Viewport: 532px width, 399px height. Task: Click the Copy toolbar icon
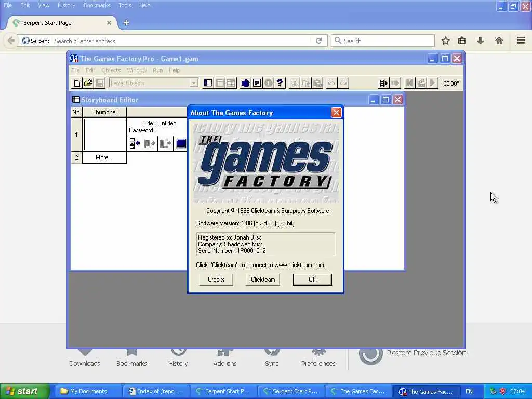305,83
